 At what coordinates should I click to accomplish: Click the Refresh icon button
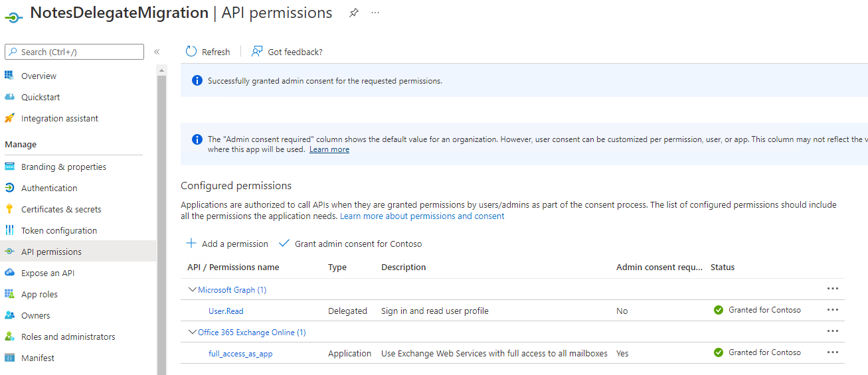point(191,52)
